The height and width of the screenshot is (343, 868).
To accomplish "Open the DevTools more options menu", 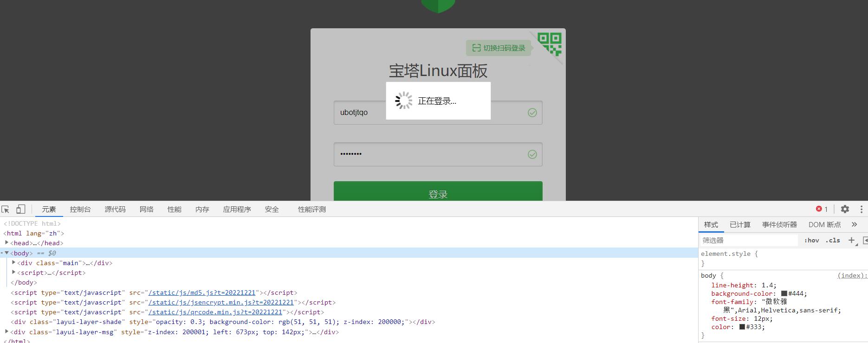I will pyautogui.click(x=861, y=209).
